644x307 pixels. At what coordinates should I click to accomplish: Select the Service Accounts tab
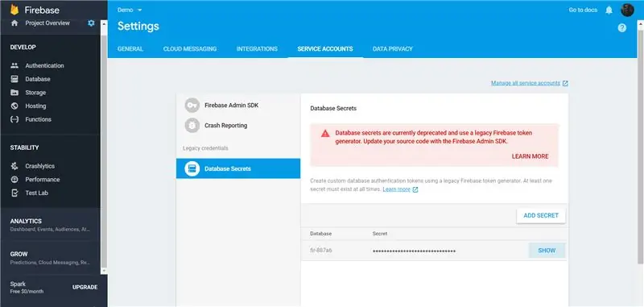click(x=325, y=49)
